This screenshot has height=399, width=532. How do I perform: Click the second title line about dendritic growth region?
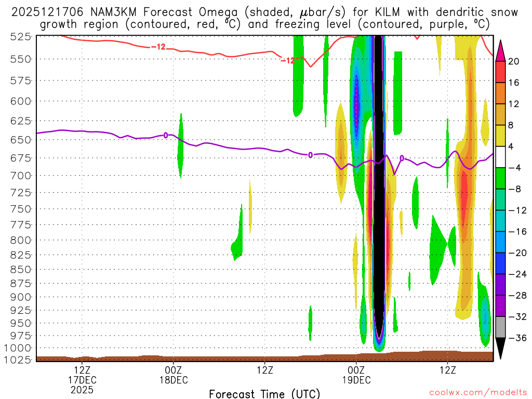coord(264,24)
